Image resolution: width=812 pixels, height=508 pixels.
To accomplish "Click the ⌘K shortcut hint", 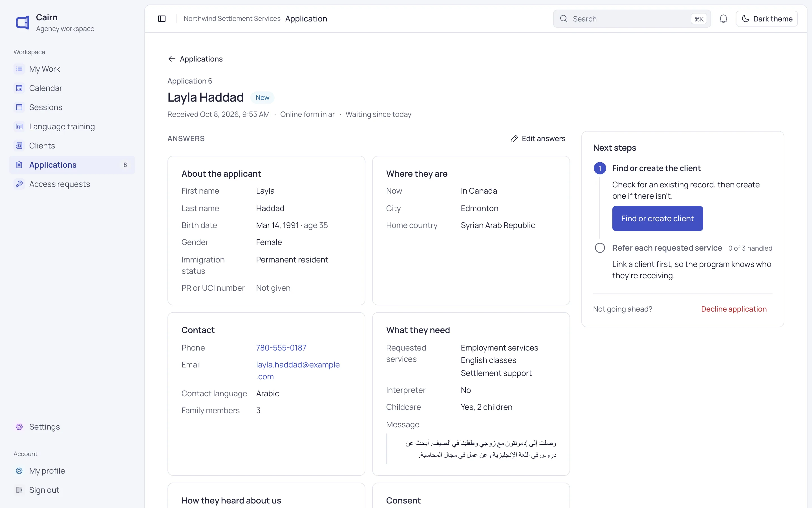I will pos(699,19).
